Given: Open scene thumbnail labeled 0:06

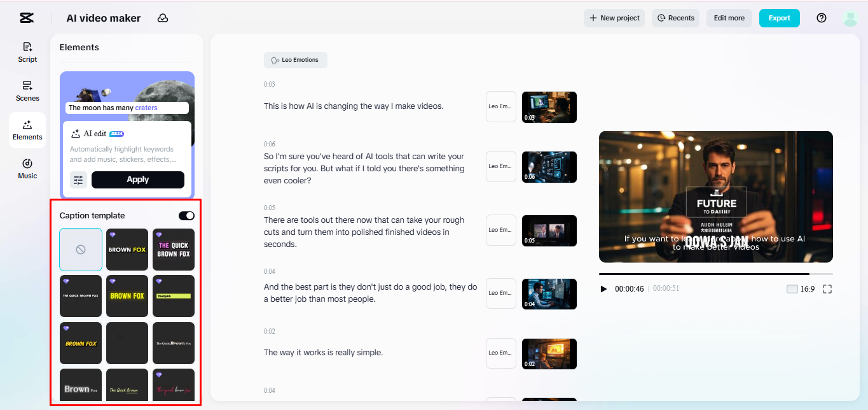Looking at the screenshot, I should click(x=549, y=167).
